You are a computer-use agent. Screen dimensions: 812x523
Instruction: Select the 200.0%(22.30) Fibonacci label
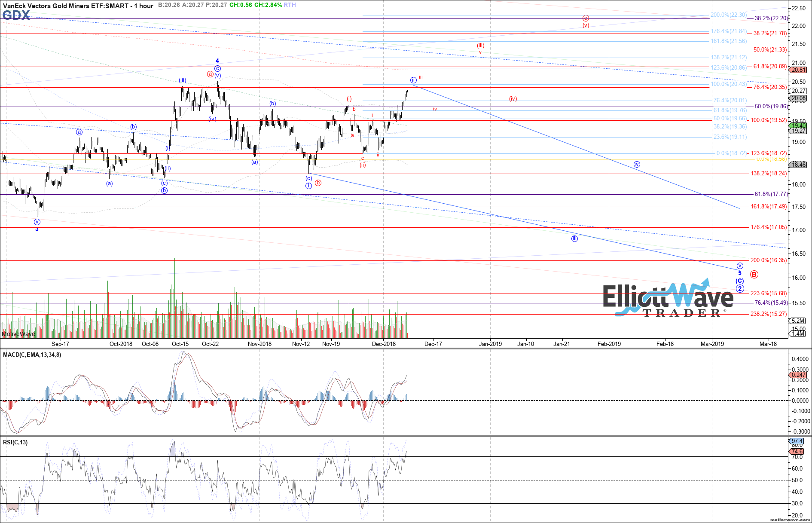coord(729,15)
